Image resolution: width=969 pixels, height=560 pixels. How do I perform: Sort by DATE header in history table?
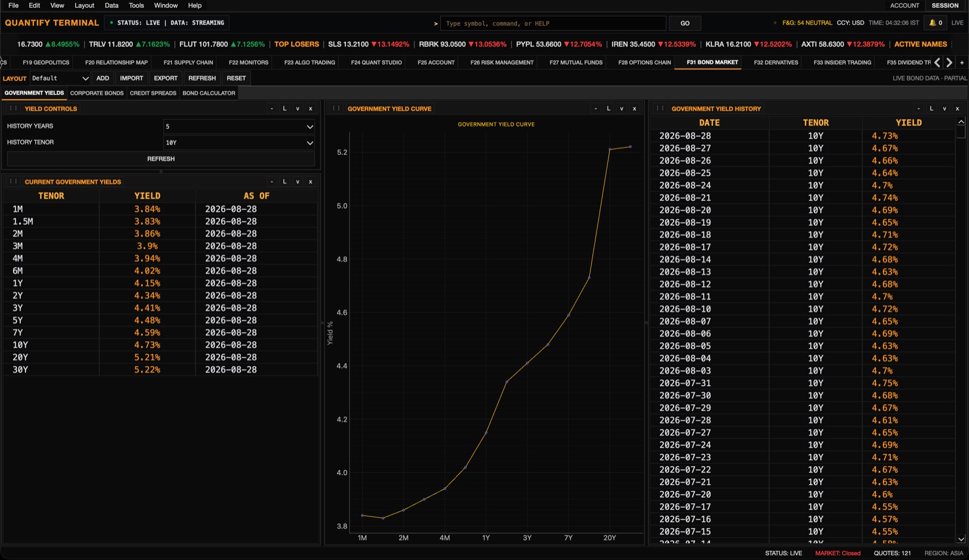point(709,123)
